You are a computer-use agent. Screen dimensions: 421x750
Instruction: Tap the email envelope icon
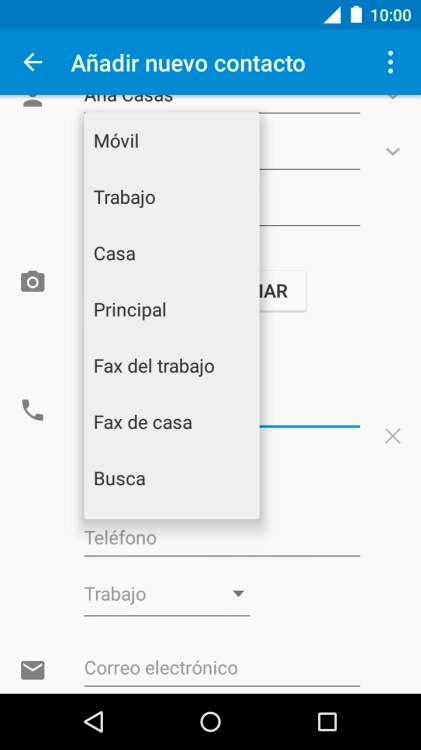click(x=33, y=670)
